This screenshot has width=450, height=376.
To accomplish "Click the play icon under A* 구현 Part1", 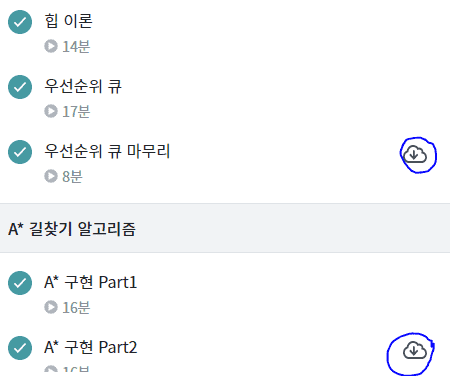I will [51, 307].
